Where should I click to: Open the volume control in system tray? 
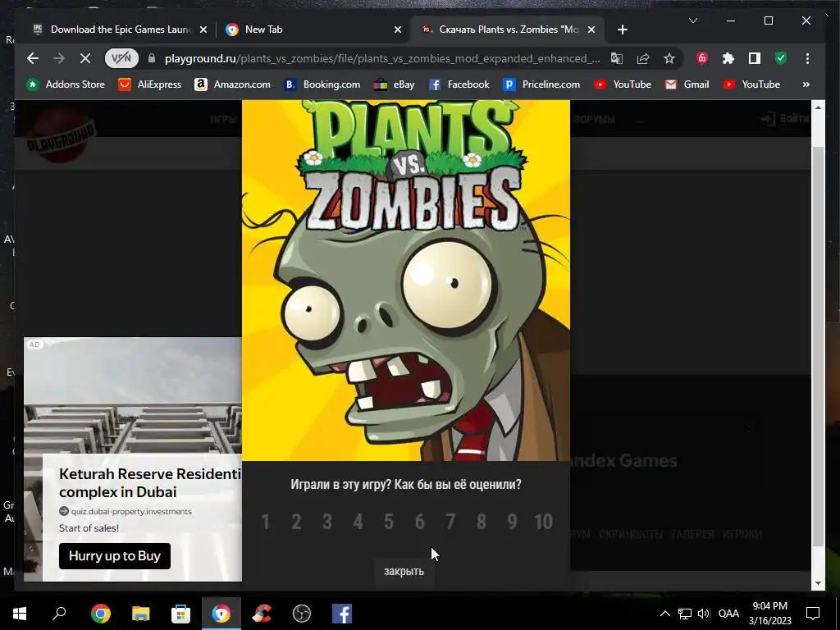[704, 614]
